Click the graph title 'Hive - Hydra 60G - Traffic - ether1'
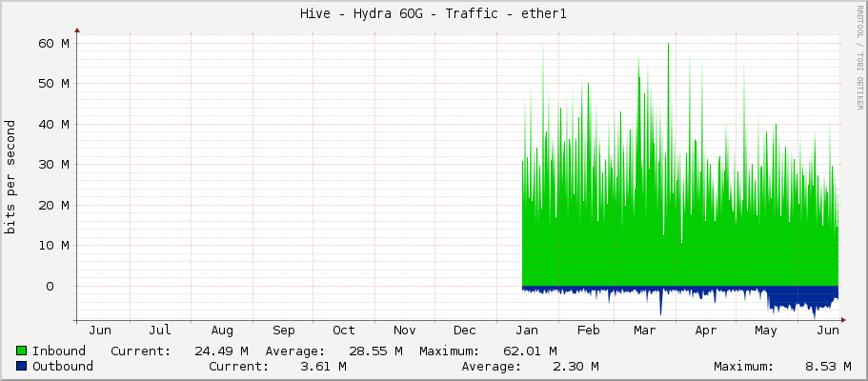868x381 pixels. 434,14
